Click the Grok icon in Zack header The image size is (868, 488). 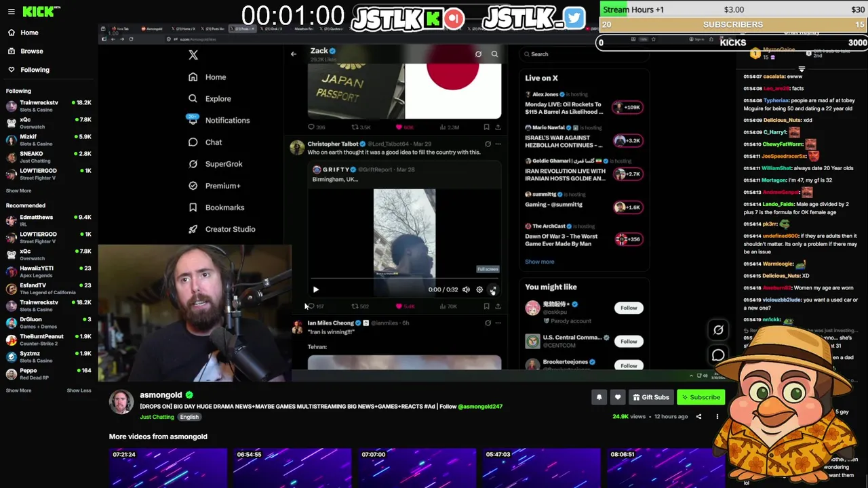pyautogui.click(x=478, y=54)
